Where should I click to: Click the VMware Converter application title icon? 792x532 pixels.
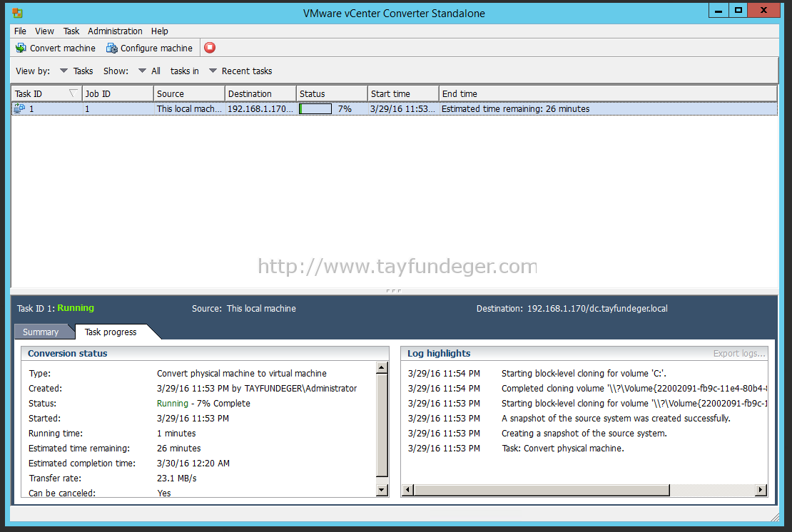tap(17, 13)
